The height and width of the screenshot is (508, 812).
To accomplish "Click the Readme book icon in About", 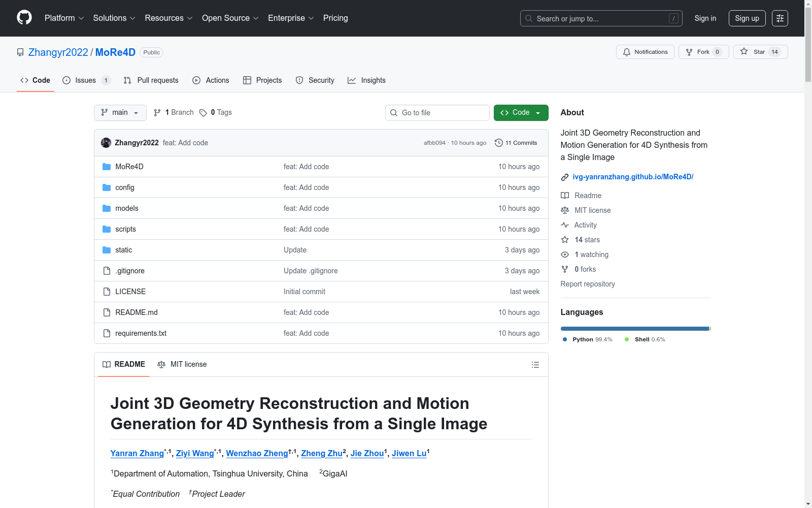I will pyautogui.click(x=565, y=196).
